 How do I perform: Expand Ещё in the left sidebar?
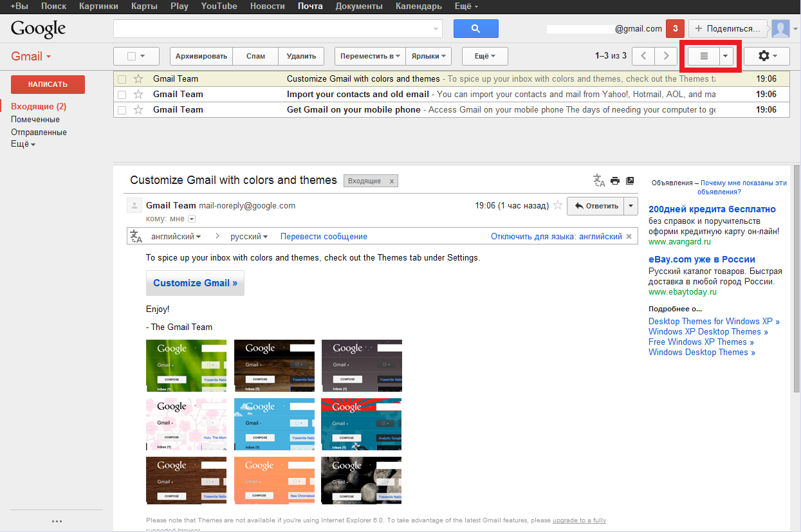click(x=23, y=144)
